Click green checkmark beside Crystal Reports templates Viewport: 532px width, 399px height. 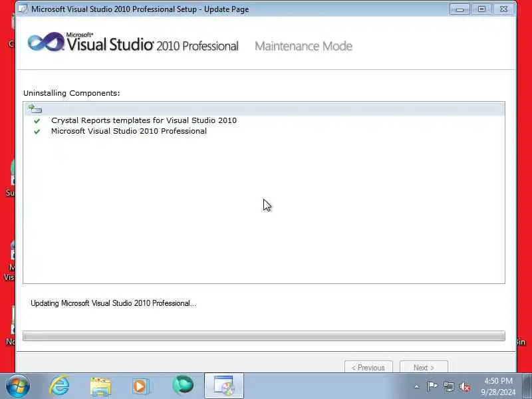tap(37, 121)
